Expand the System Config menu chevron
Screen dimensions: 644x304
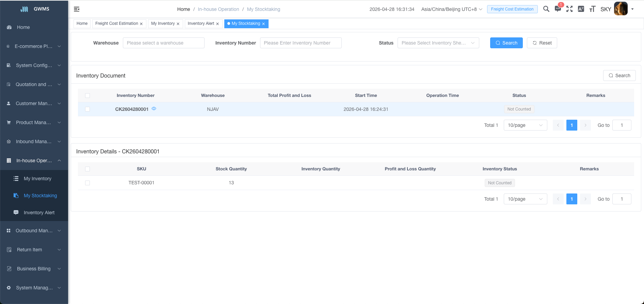[59, 65]
